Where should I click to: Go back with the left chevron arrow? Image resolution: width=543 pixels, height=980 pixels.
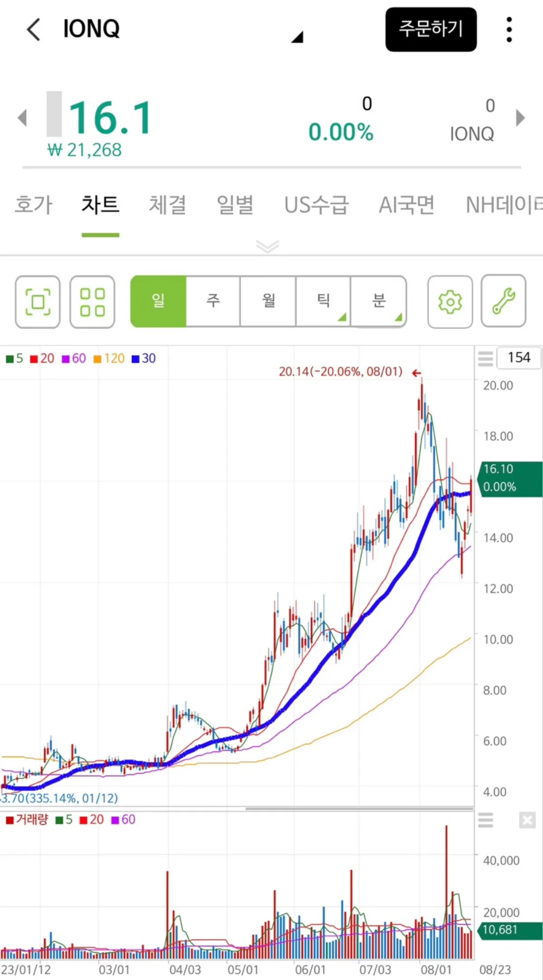click(x=33, y=29)
